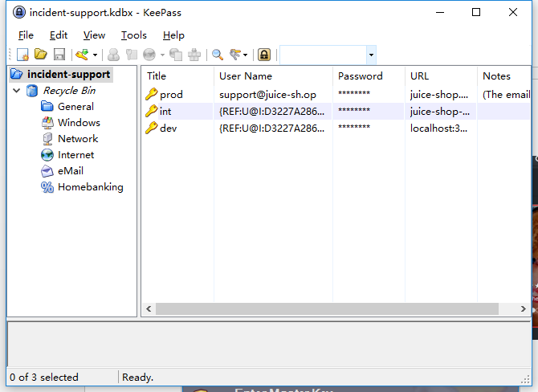The image size is (538, 392).
Task: Select the Internet group
Action: 75,155
